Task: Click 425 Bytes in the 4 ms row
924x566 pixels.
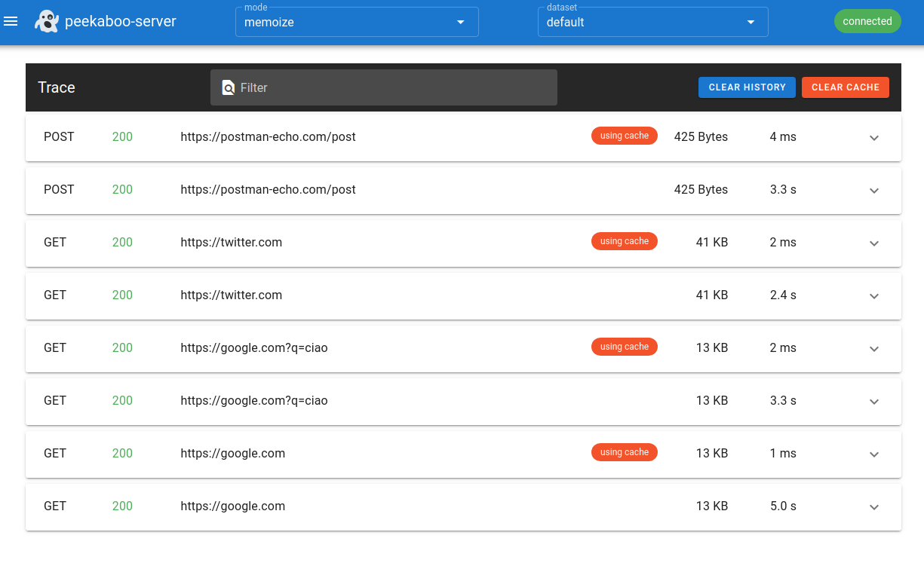Action: [701, 136]
